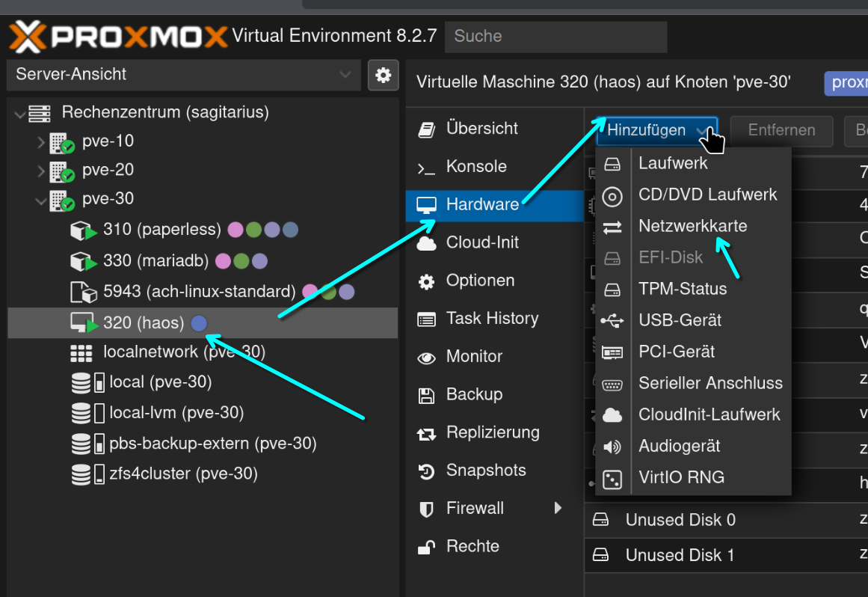Click the USB symbol icon in menu
This screenshot has height=597, width=868.
click(612, 320)
